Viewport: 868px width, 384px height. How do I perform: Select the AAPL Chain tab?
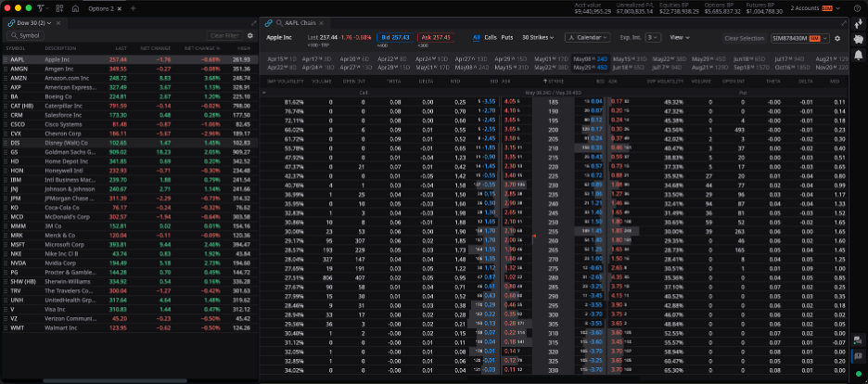300,23
